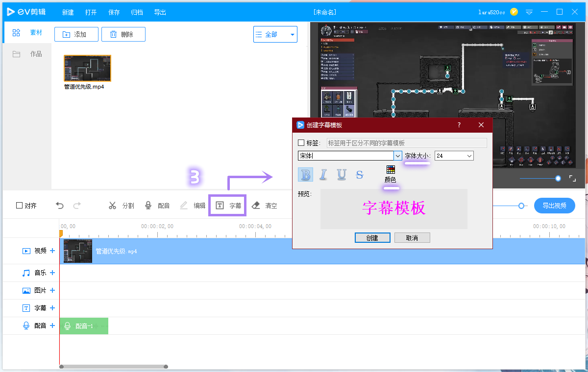Click the 配音 microphone tool

point(157,206)
